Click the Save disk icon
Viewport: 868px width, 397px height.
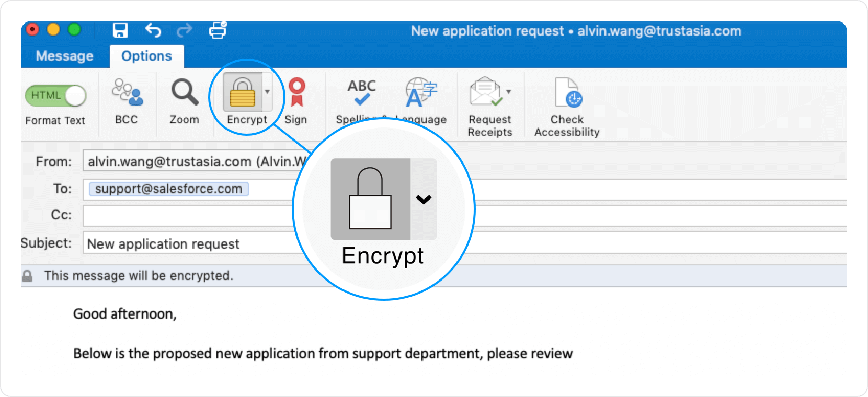[120, 30]
